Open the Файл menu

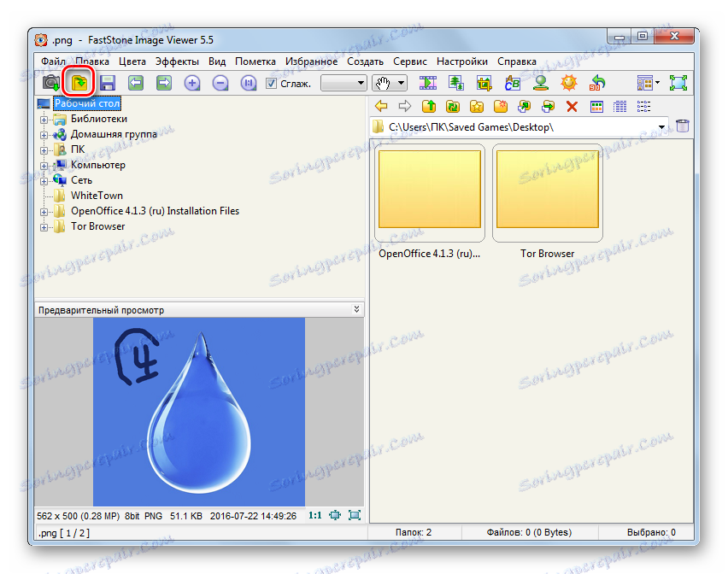tap(53, 61)
